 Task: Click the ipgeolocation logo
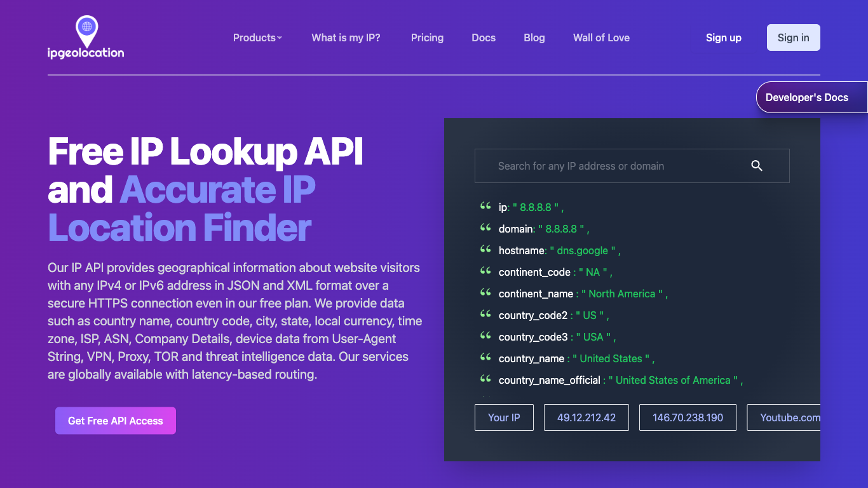coord(86,37)
